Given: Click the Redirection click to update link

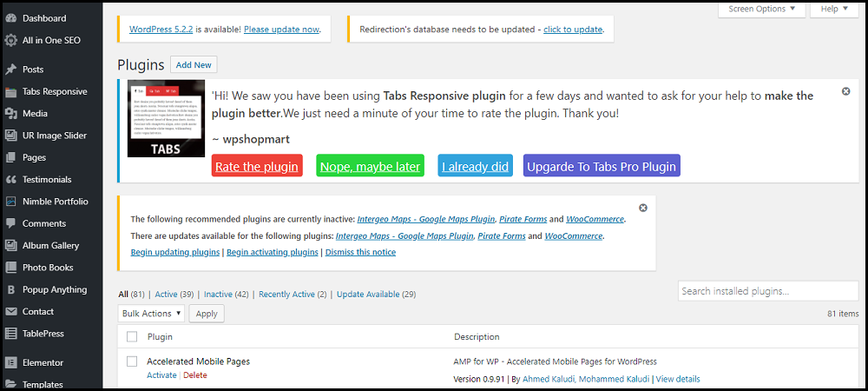Looking at the screenshot, I should click(x=573, y=30).
